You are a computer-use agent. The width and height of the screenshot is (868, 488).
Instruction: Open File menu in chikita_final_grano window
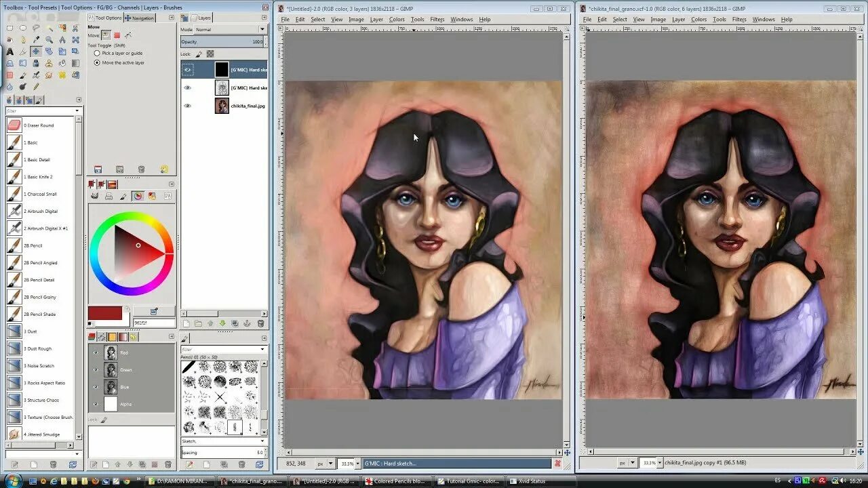[x=588, y=20]
